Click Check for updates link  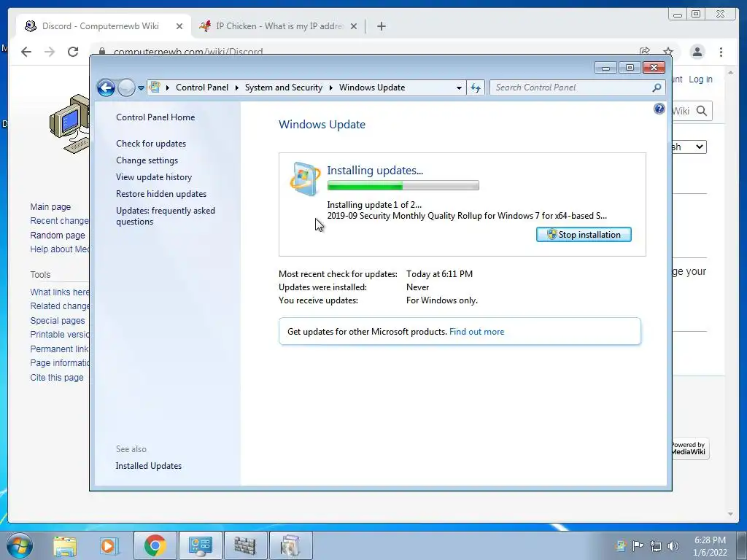(151, 144)
